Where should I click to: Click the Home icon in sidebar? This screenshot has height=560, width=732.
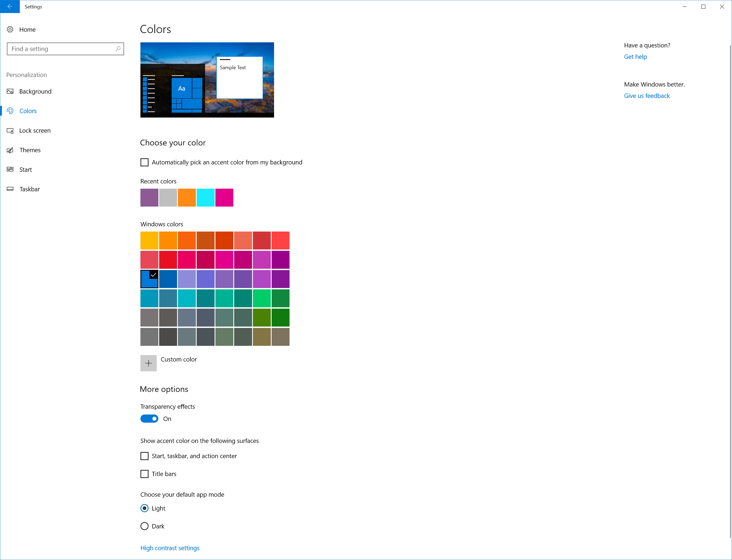pyautogui.click(x=11, y=29)
